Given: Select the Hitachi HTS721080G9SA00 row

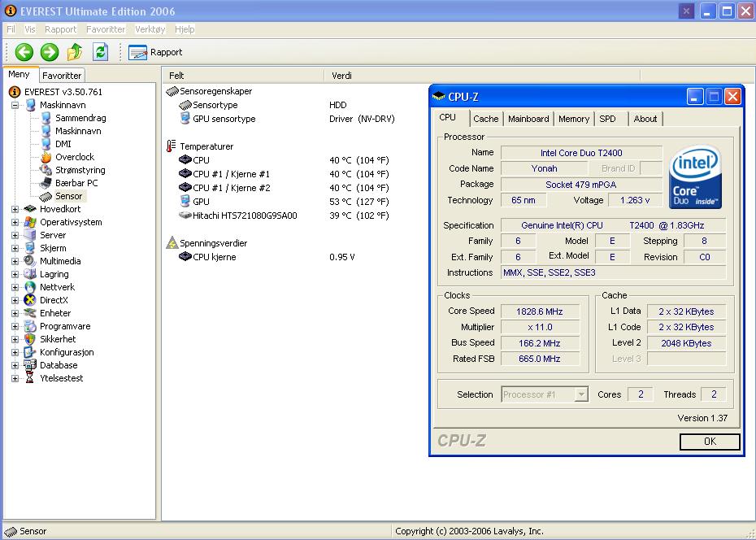Looking at the screenshot, I should point(284,216).
